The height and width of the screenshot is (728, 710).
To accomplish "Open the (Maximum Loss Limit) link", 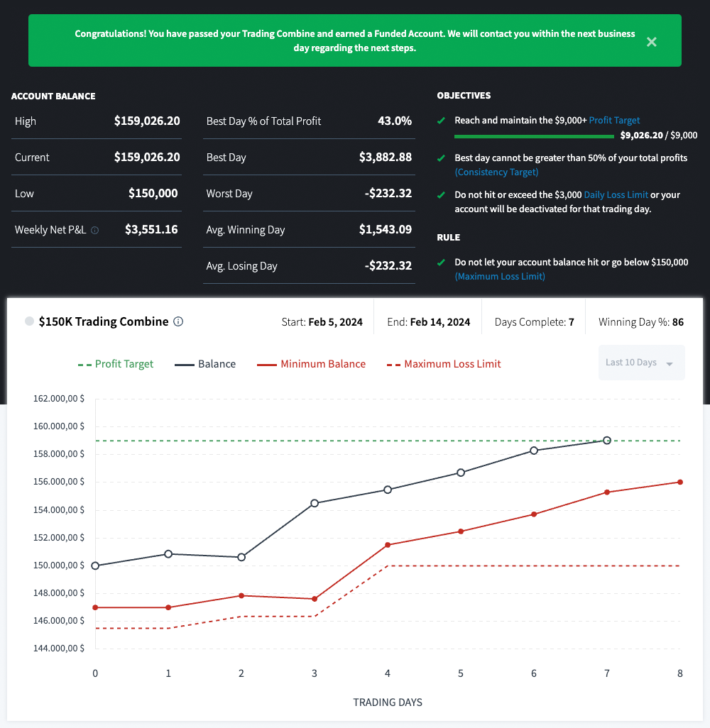I will pos(500,276).
